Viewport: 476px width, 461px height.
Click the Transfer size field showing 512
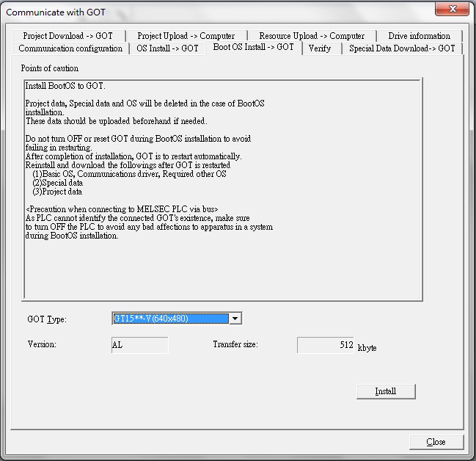tap(326, 344)
